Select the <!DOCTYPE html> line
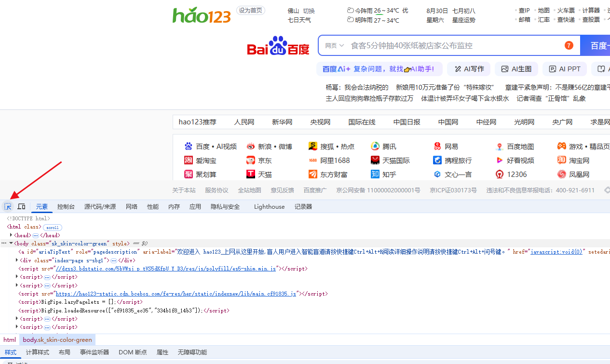This screenshot has width=610, height=364. (28, 218)
